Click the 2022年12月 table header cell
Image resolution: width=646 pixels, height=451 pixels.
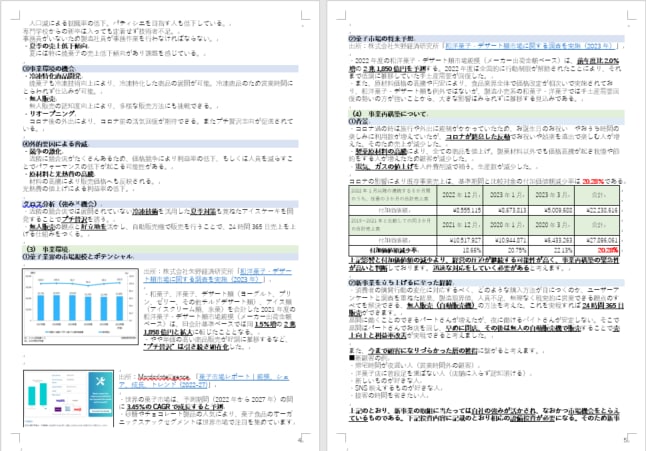460,195
